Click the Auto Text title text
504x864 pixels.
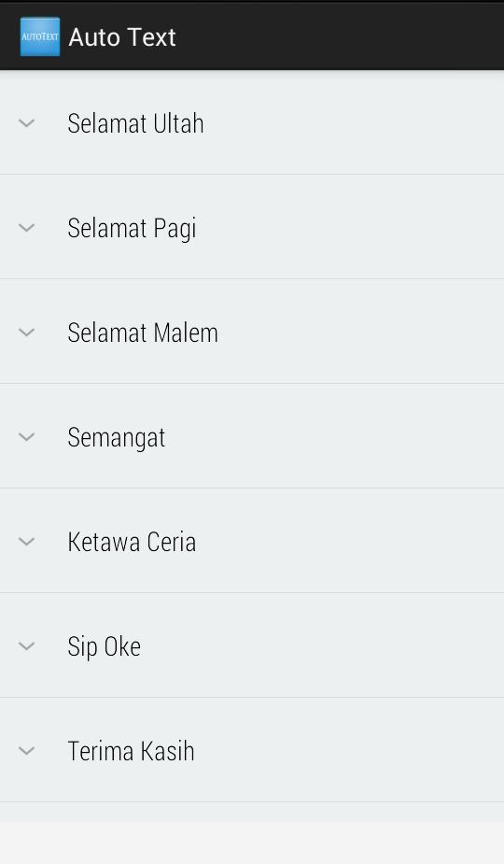click(x=122, y=37)
